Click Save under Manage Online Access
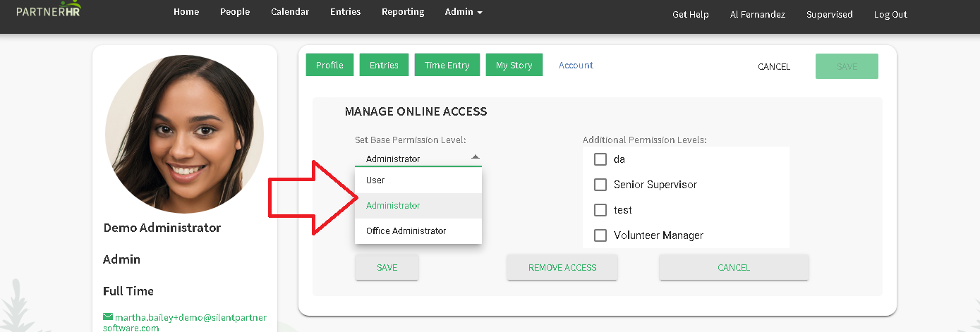 [387, 268]
